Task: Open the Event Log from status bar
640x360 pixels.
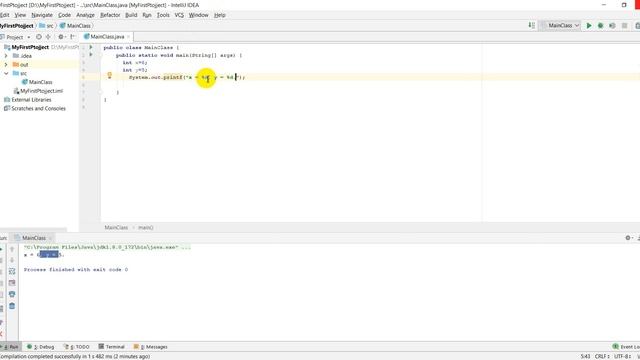Action: point(626,347)
